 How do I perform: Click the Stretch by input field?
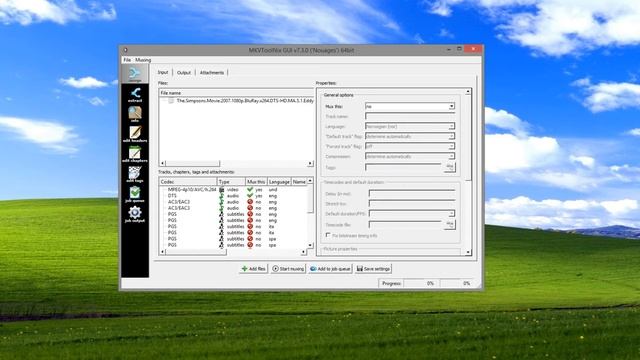[412, 203]
